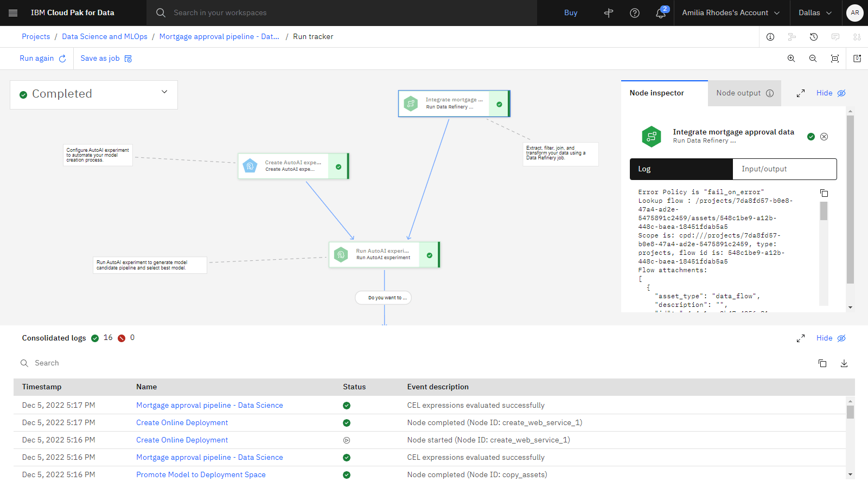Open the help question mark icon

(x=635, y=12)
